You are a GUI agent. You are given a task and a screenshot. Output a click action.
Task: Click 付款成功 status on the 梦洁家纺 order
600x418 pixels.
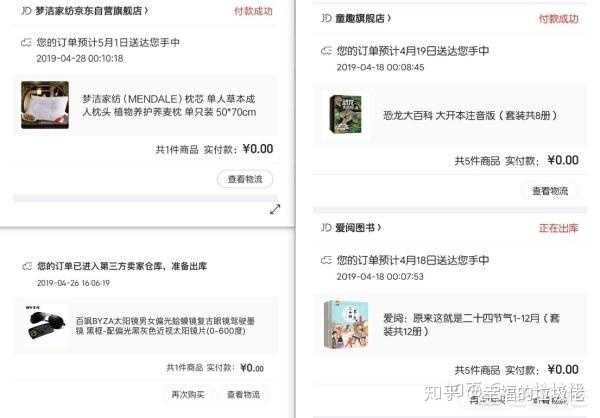(x=253, y=11)
